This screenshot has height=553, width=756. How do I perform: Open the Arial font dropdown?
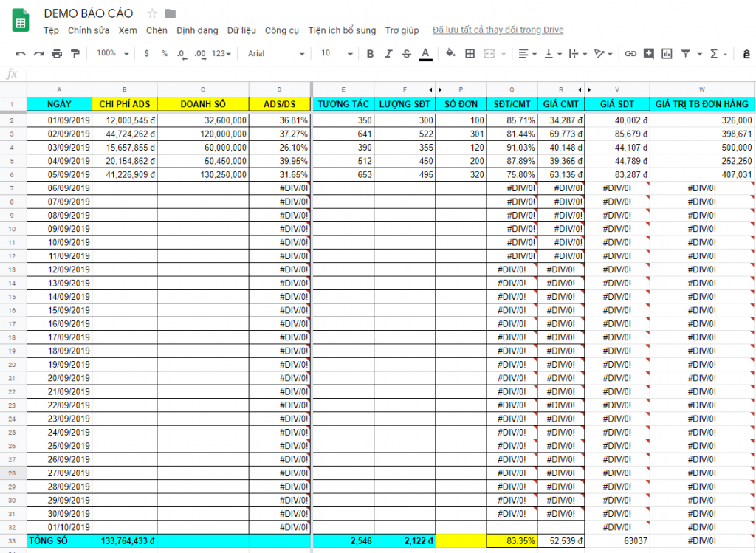pyautogui.click(x=276, y=53)
